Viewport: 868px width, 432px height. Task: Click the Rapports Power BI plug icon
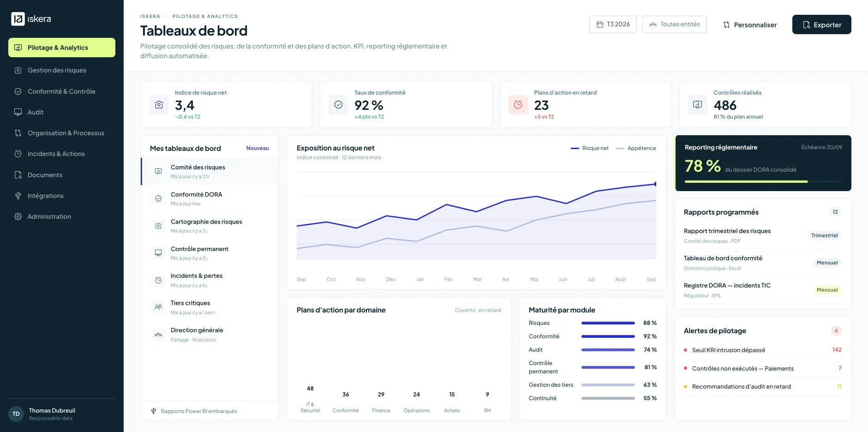click(x=154, y=411)
